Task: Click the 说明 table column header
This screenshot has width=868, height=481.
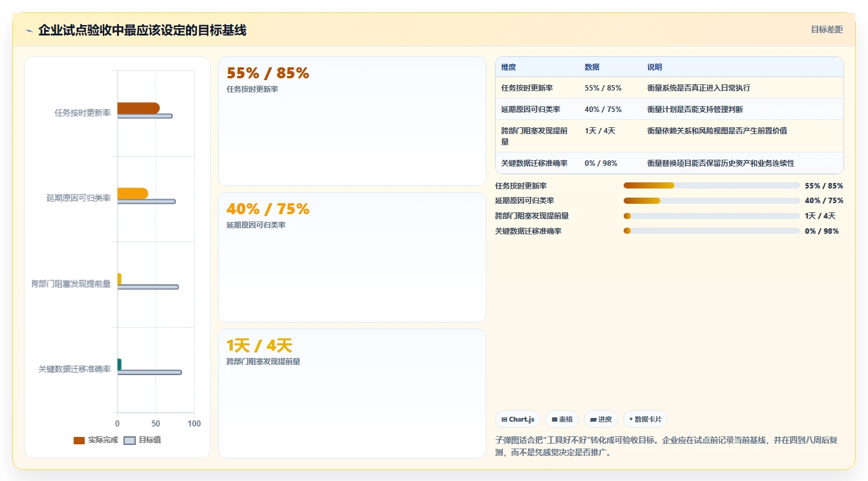Action: (x=655, y=67)
